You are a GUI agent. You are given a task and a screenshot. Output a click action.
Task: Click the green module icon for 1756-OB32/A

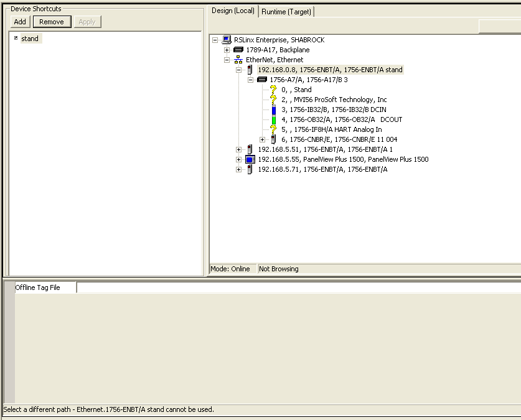click(274, 119)
